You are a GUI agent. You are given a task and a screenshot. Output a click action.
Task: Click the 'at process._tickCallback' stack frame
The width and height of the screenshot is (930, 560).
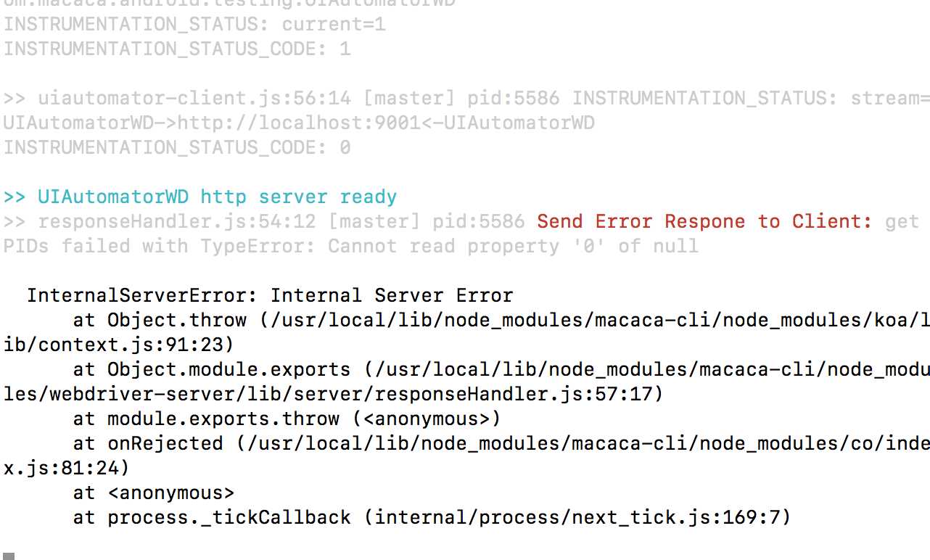212,517
